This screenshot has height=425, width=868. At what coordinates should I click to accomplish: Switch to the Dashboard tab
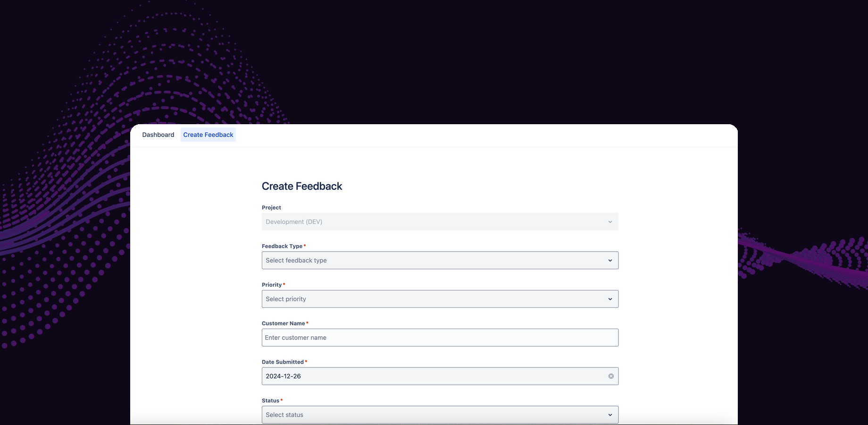158,135
